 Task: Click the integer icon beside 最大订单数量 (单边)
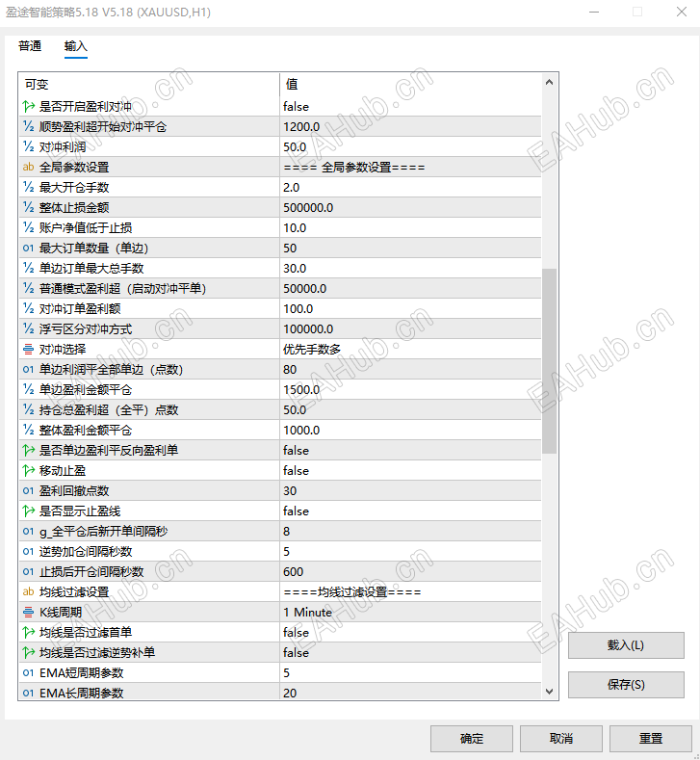point(29,249)
